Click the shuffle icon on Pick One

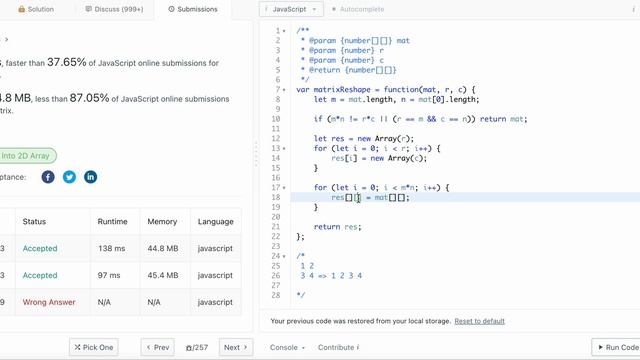tap(77, 347)
